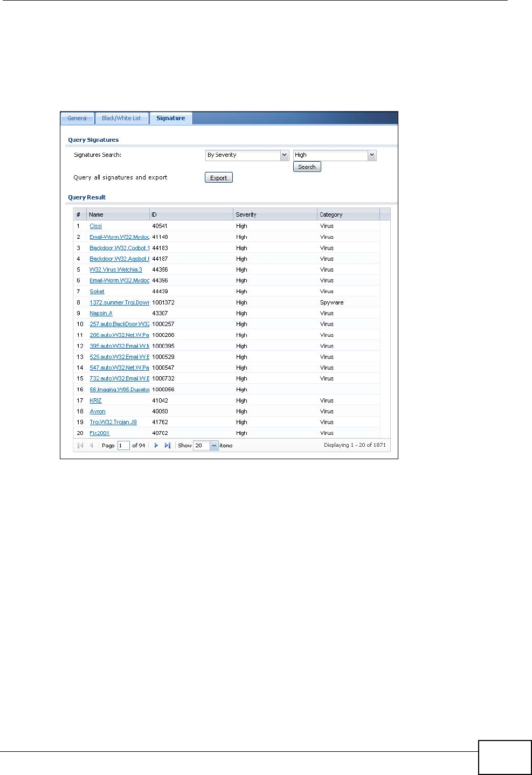532x775 pixels.
Task: Click ID value 40541
Action: (160, 226)
